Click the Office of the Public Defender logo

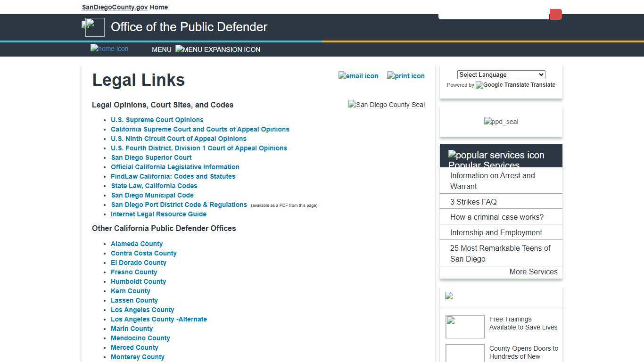[93, 27]
